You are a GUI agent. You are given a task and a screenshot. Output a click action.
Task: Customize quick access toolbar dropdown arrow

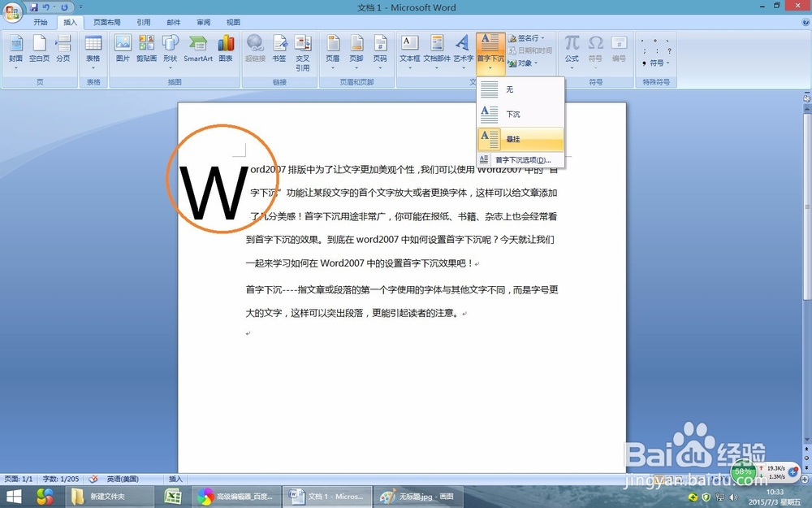coord(80,7)
